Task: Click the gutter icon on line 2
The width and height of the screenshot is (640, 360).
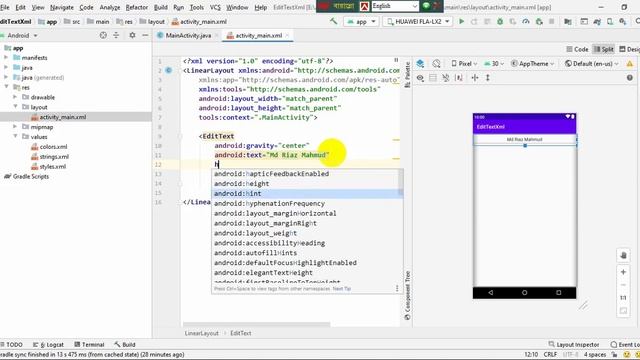Action: (169, 70)
